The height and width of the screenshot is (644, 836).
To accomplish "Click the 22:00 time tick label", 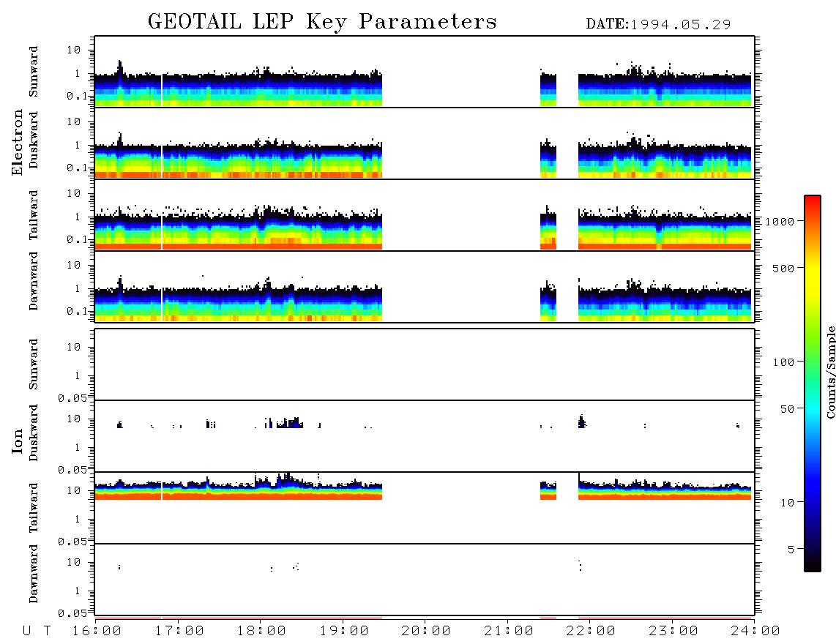I will click(x=591, y=631).
